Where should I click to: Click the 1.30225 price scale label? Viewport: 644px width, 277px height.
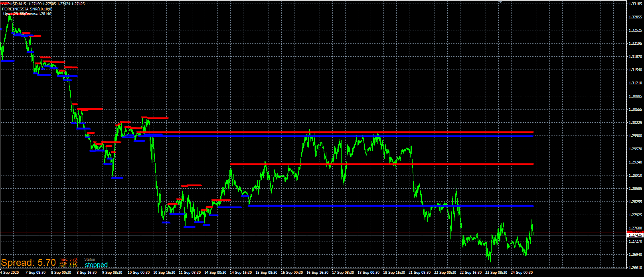pyautogui.click(x=635, y=123)
